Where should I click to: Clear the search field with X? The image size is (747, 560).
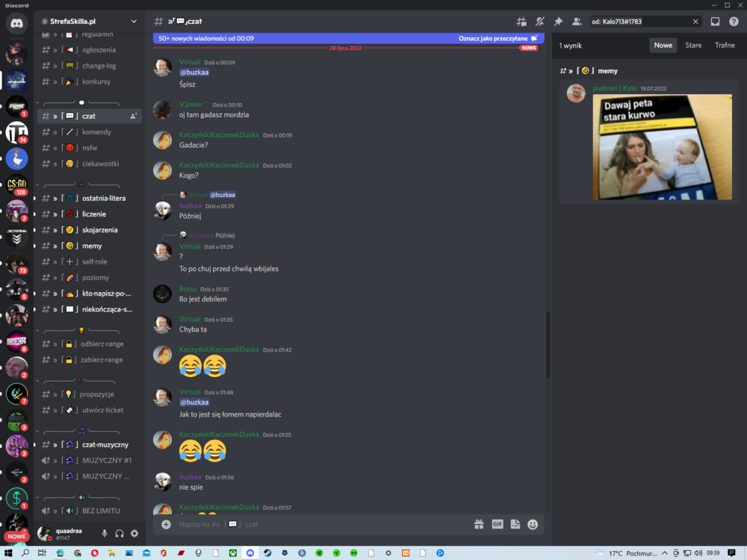(695, 22)
